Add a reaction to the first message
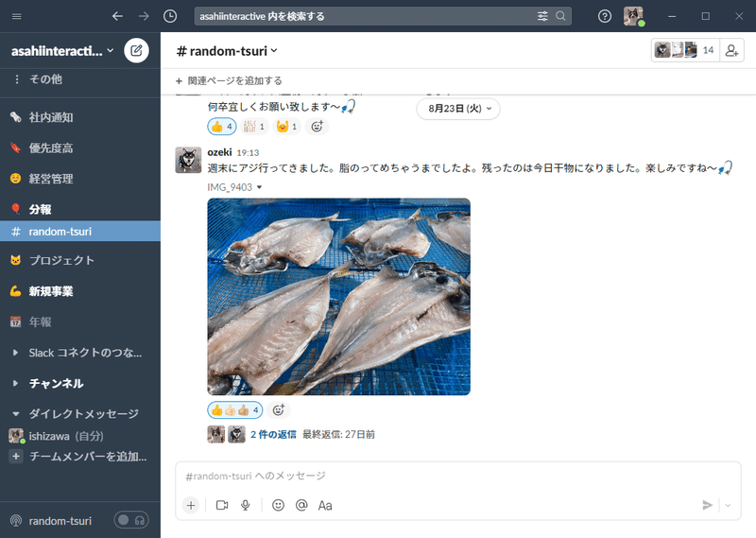 click(317, 127)
